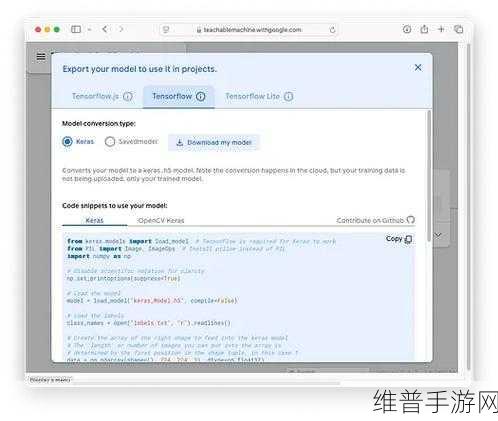Expand the chevron on background page panel
Viewport: 498px width, 421px height.
pyautogui.click(x=438, y=235)
